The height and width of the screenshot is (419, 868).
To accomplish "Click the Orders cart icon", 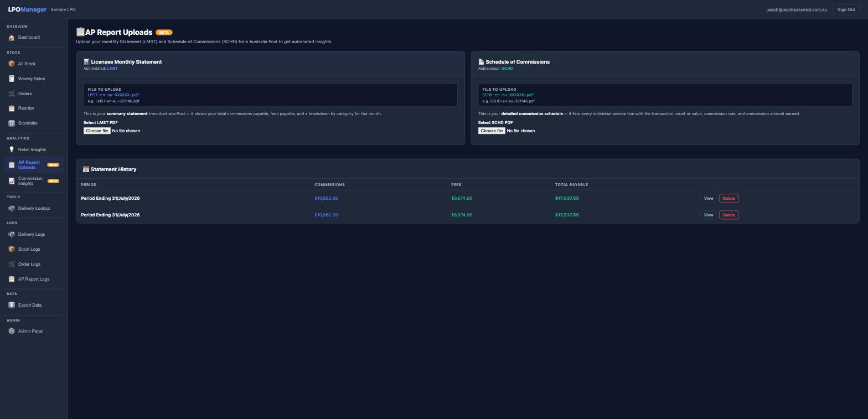I will 12,94.
